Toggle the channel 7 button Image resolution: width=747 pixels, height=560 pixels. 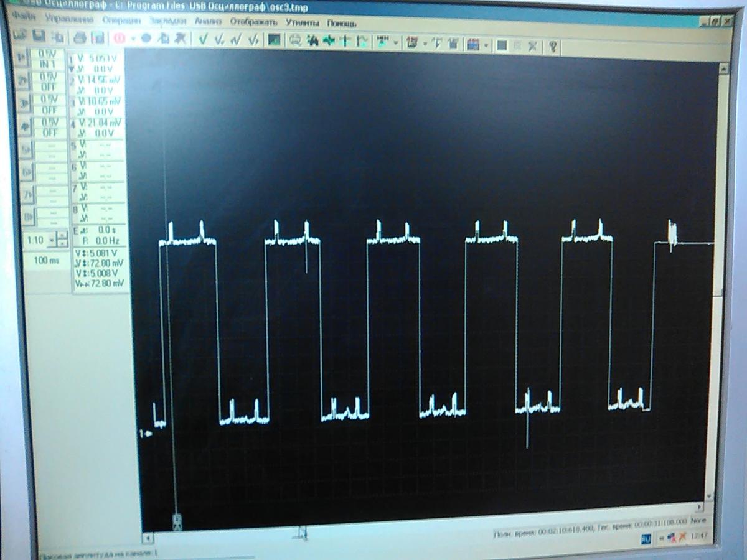[28, 194]
